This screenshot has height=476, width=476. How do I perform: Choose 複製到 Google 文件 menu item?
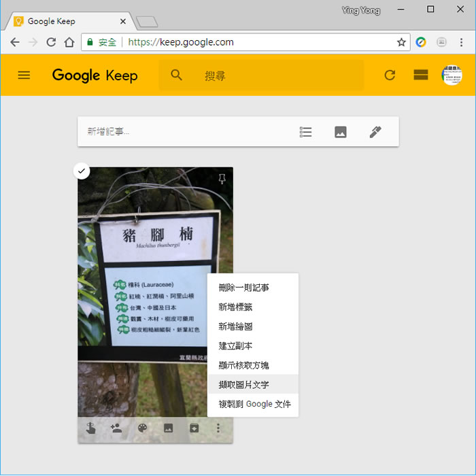pos(254,404)
